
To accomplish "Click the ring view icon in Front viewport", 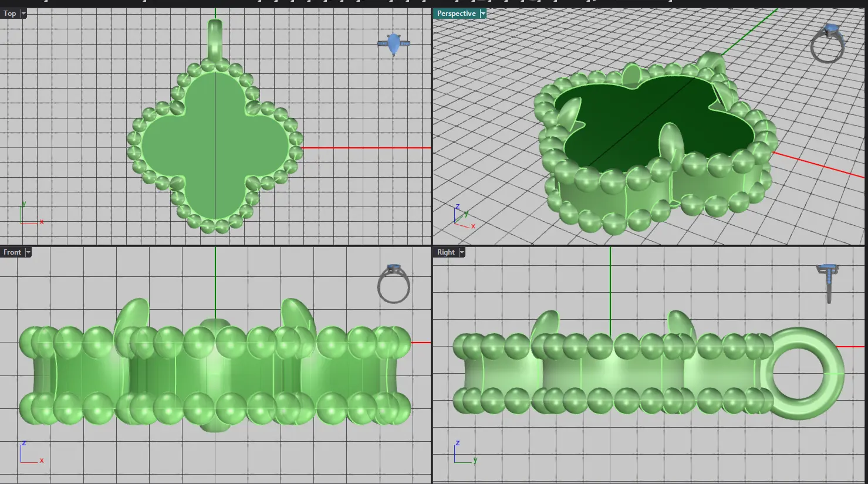I will pos(393,284).
